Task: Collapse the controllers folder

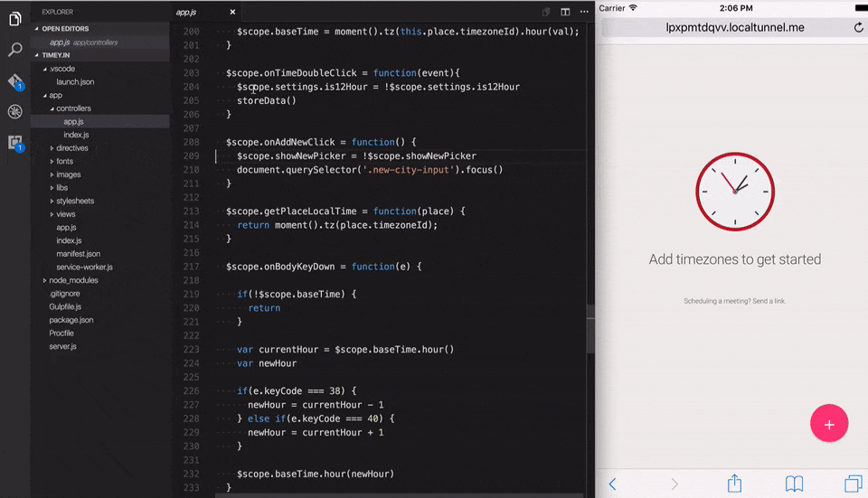Action: (x=72, y=108)
